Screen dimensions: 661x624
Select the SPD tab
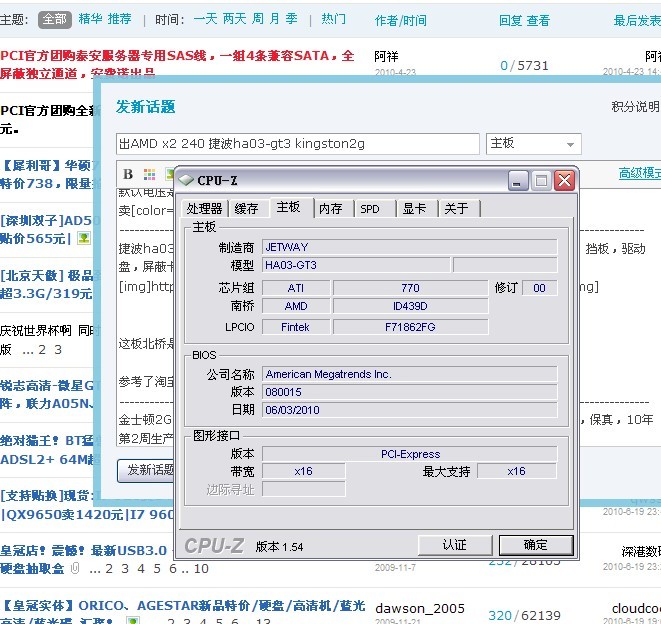[x=370, y=208]
